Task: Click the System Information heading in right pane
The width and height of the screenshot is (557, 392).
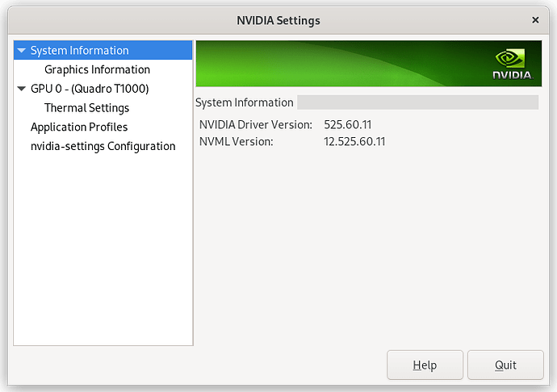Action: (x=245, y=102)
